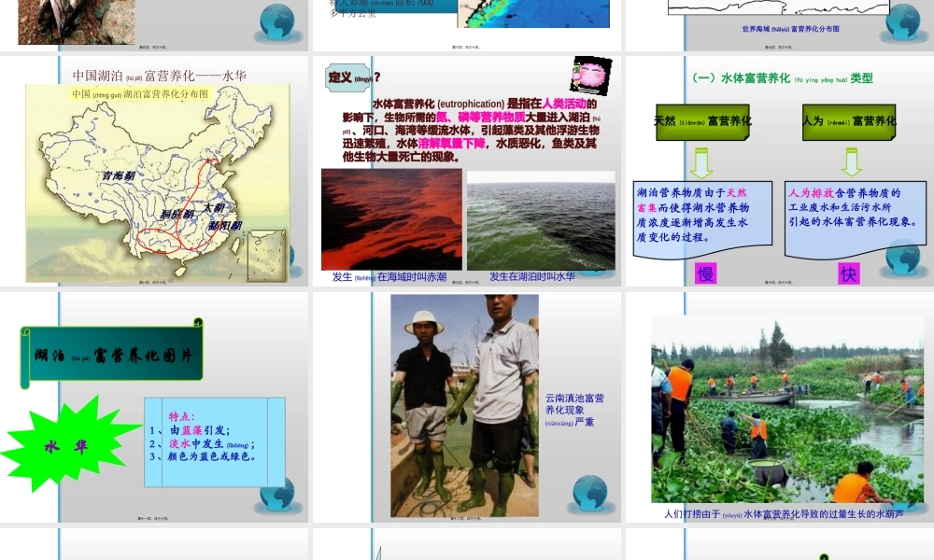Click the magenta 慢 box
The image size is (934, 560).
click(x=706, y=273)
